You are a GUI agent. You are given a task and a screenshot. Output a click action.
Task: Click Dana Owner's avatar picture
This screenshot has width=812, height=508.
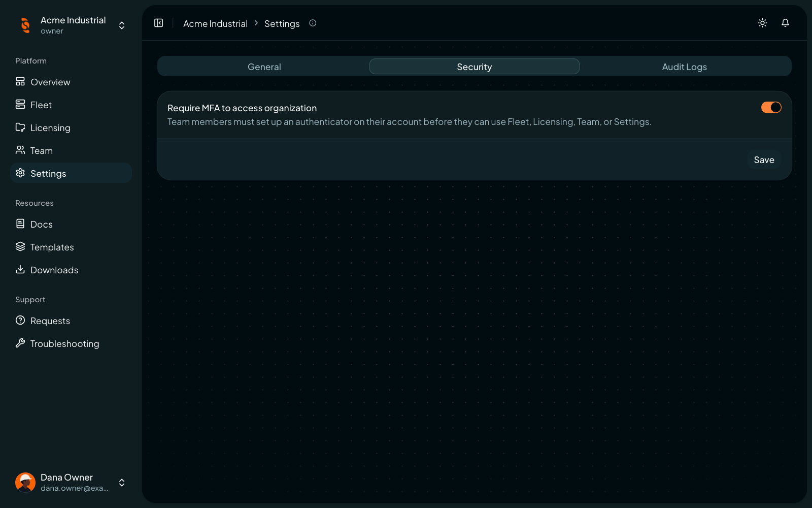point(25,482)
